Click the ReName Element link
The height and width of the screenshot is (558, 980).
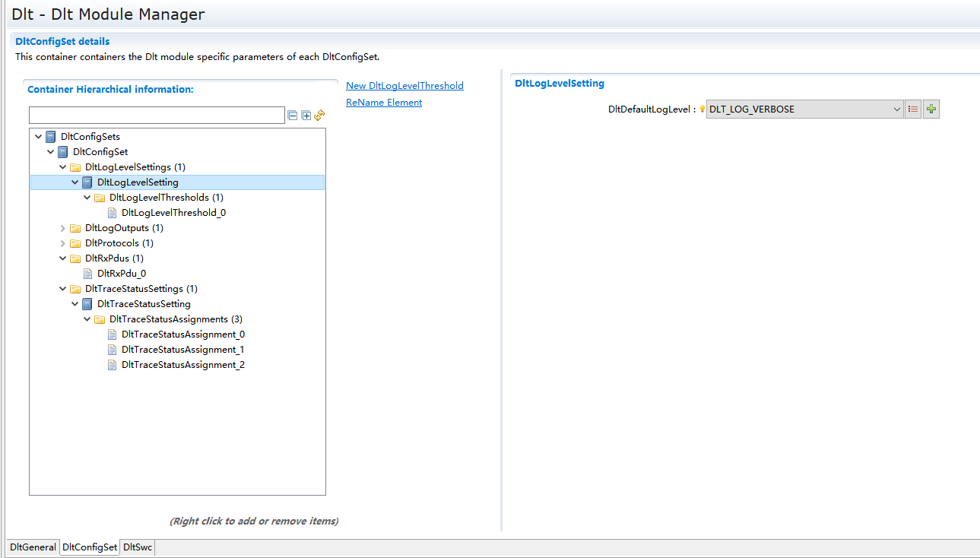click(x=384, y=103)
